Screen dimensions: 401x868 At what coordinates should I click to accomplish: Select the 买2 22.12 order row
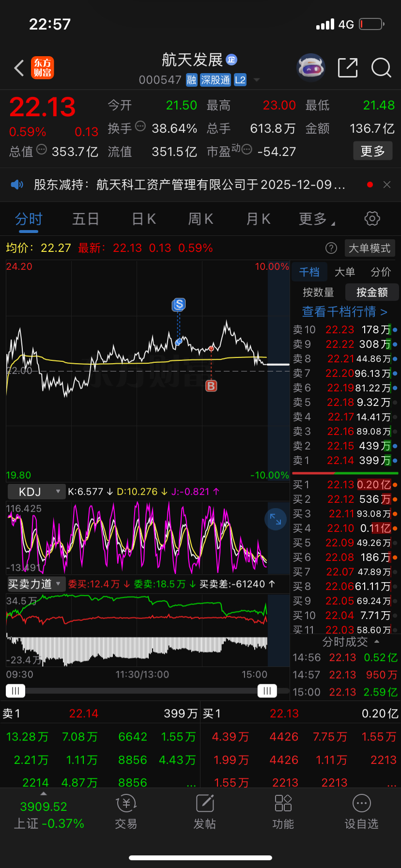pos(345,499)
